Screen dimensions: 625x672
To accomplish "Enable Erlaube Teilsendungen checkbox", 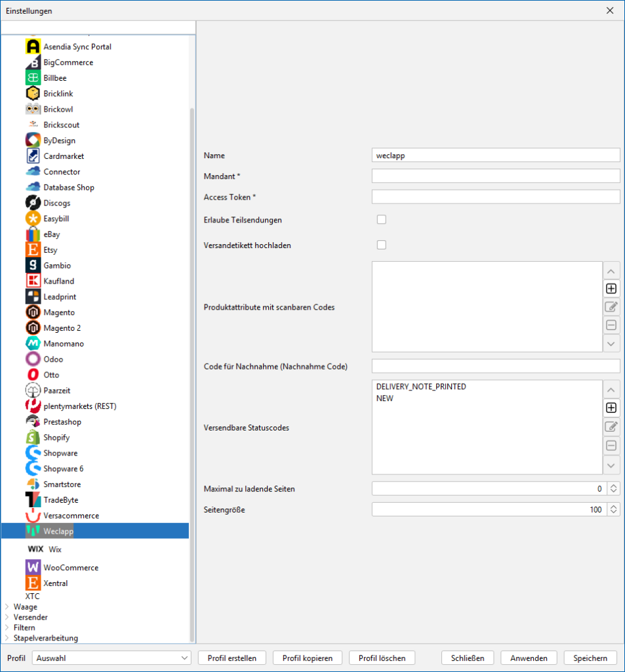I will tap(381, 220).
